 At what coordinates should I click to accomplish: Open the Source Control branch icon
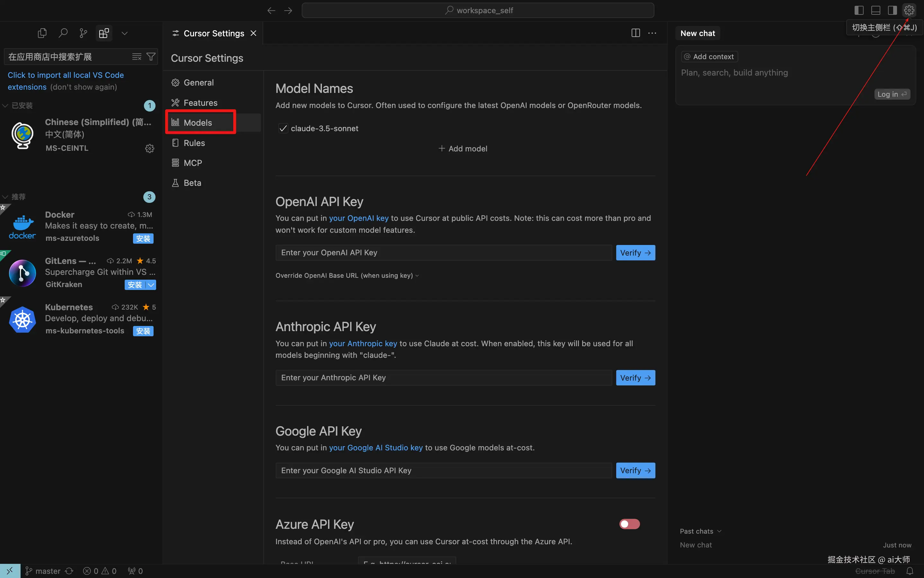point(83,33)
